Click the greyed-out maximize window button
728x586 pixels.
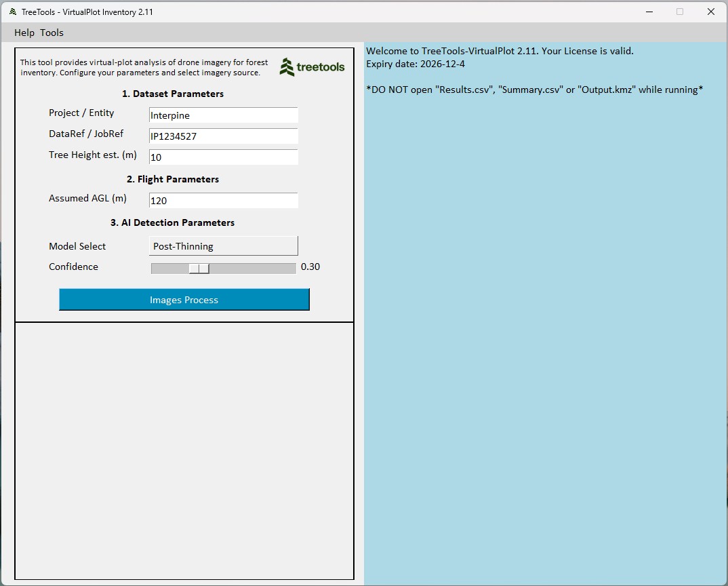click(680, 12)
